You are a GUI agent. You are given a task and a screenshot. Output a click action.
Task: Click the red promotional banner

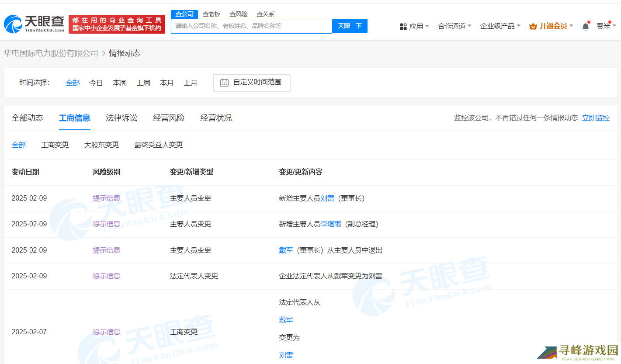117,24
